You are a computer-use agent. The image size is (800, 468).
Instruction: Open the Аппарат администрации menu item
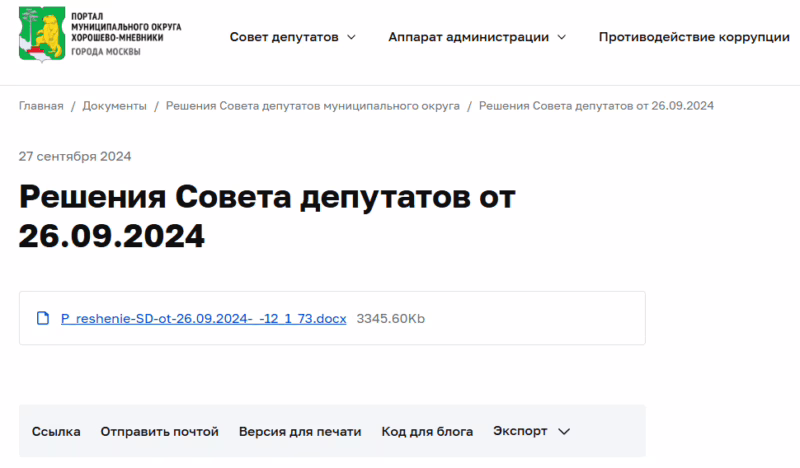coord(468,37)
